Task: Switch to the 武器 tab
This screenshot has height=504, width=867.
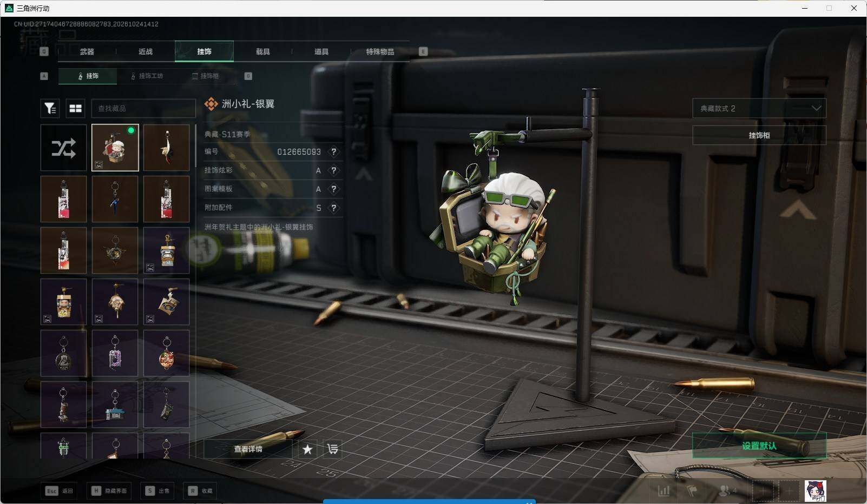Action: (87, 51)
